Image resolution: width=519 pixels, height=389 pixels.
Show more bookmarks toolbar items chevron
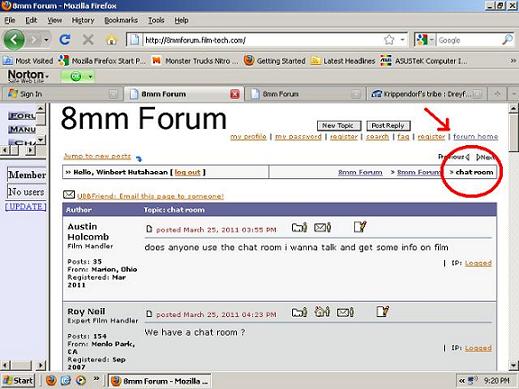(x=513, y=61)
